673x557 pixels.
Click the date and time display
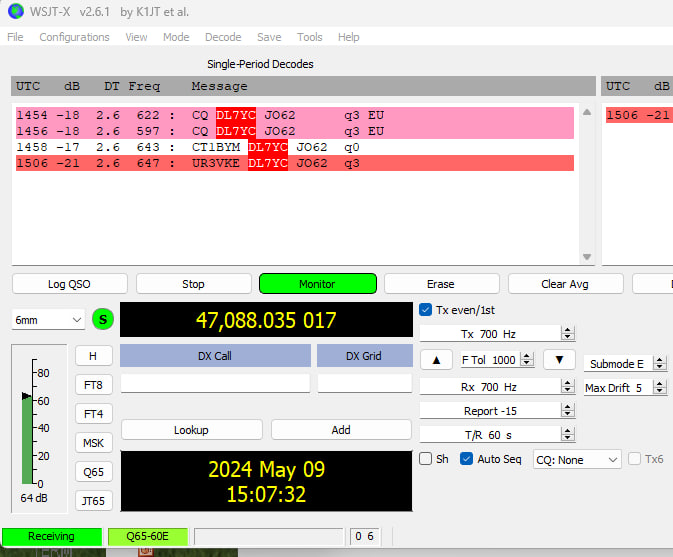tap(266, 481)
